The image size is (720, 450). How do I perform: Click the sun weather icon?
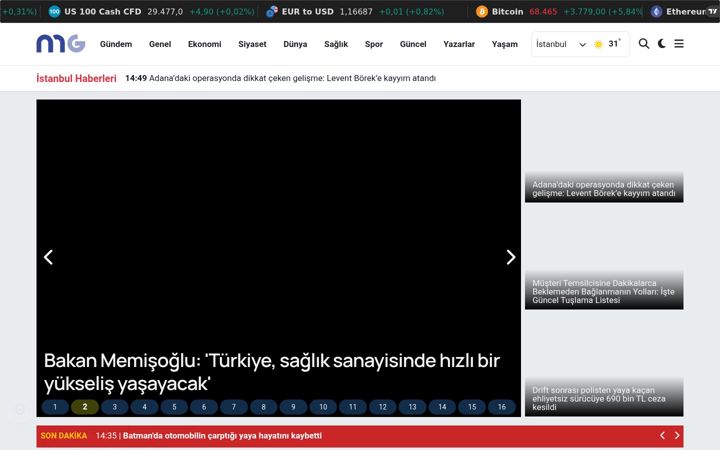pos(598,44)
